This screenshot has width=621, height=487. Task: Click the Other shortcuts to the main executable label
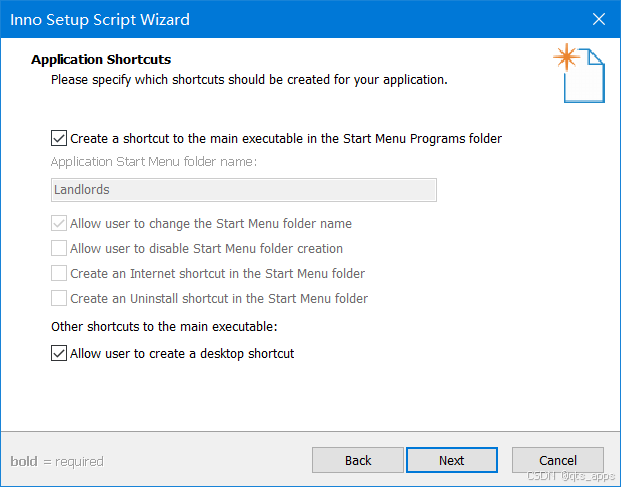click(164, 327)
